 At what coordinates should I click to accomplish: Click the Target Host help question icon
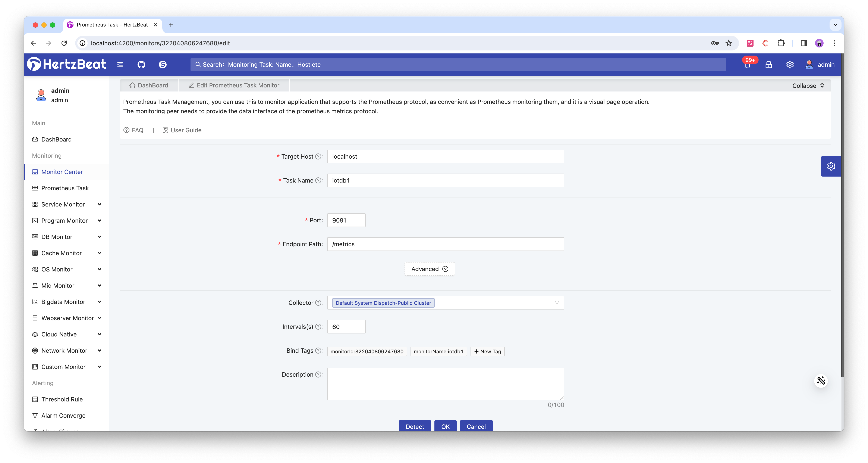click(x=318, y=156)
